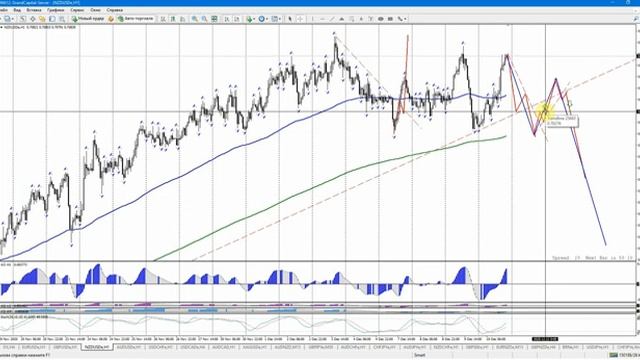640x360 pixels.
Task: Select the horizontal line drawing tool
Action: click(x=322, y=19)
